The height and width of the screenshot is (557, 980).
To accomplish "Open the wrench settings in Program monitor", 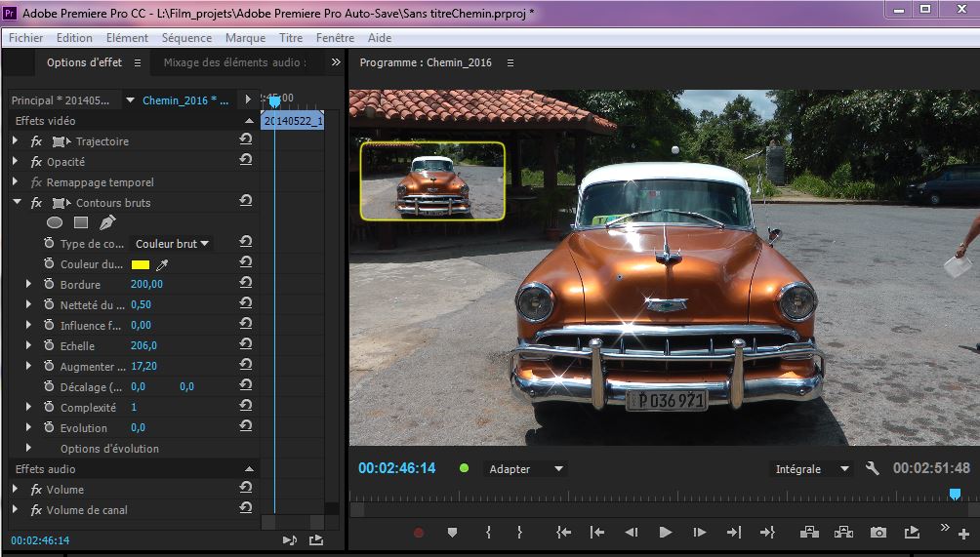I will tap(873, 468).
